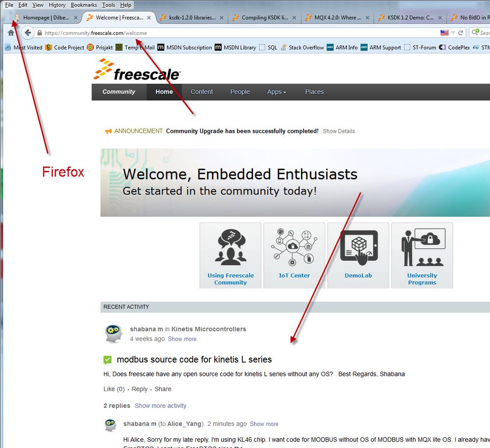490x448 pixels.
Task: Click Community in the navigation bar
Action: pyautogui.click(x=119, y=92)
